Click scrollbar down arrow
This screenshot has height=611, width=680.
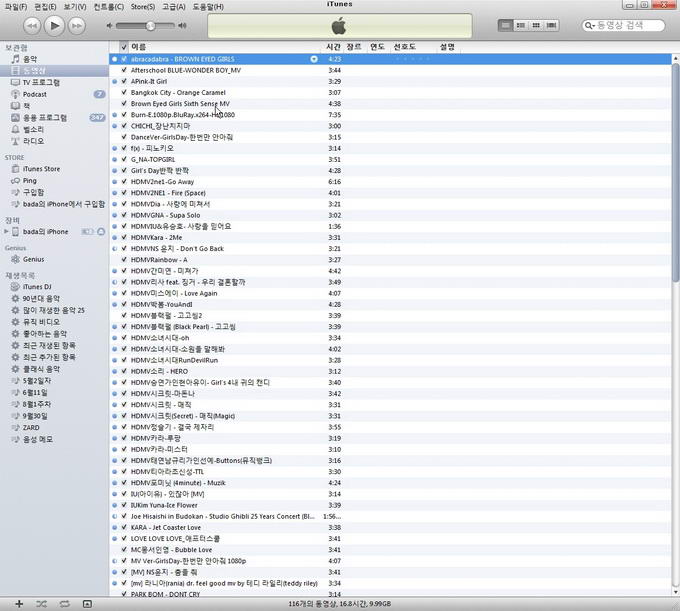pos(676,592)
